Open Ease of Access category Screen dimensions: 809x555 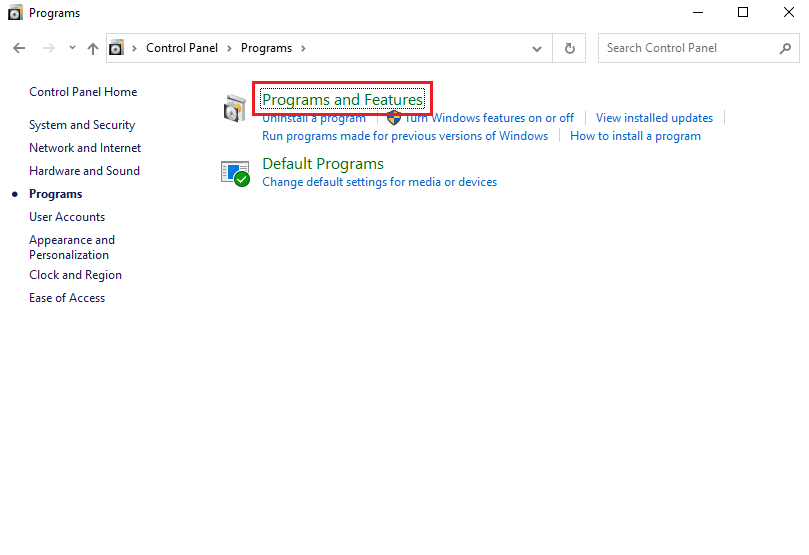coord(67,298)
